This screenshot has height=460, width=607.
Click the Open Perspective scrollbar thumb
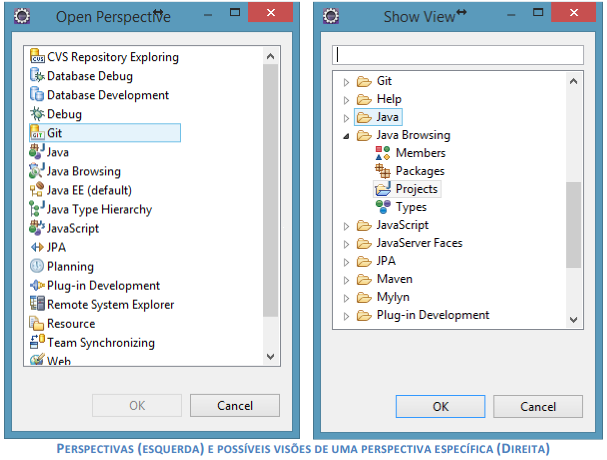[x=270, y=191]
